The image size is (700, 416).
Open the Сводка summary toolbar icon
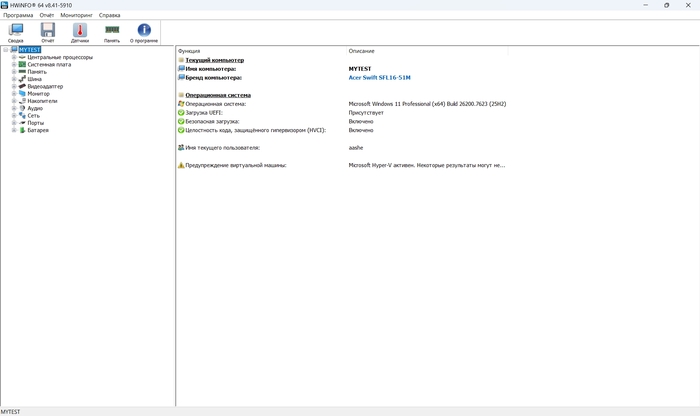(16, 32)
